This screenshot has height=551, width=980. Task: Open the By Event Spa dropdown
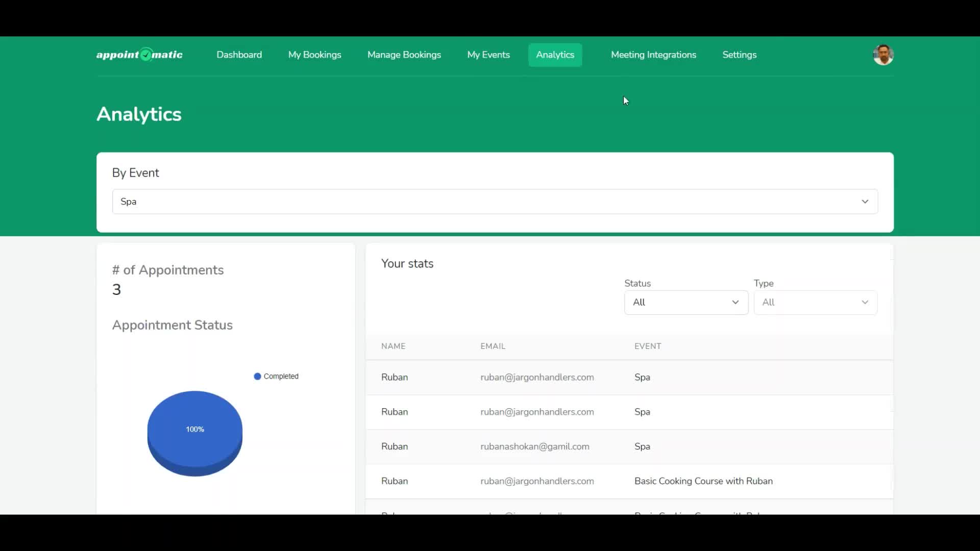point(494,202)
